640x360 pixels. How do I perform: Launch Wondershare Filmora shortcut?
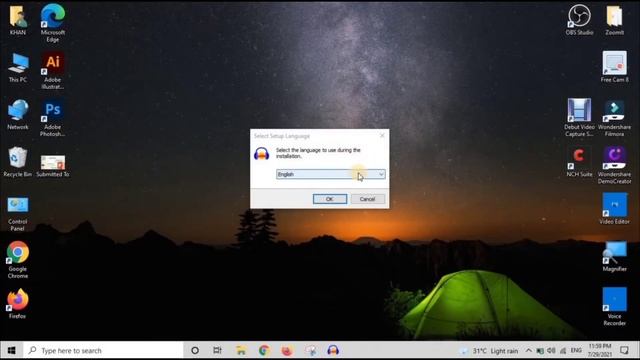click(614, 118)
